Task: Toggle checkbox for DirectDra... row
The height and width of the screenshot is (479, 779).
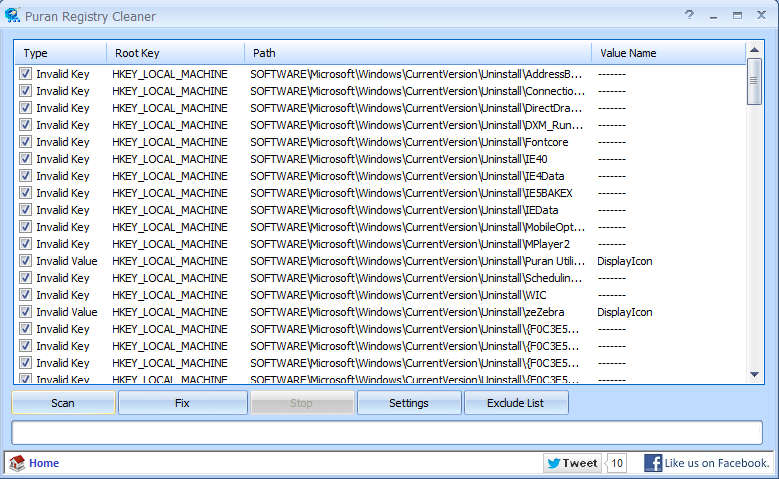Action: click(x=25, y=108)
